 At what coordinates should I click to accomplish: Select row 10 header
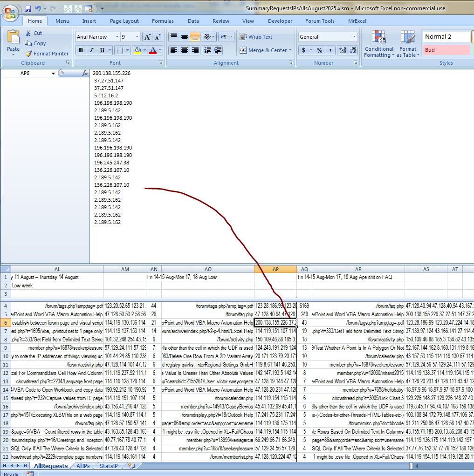tap(6, 356)
